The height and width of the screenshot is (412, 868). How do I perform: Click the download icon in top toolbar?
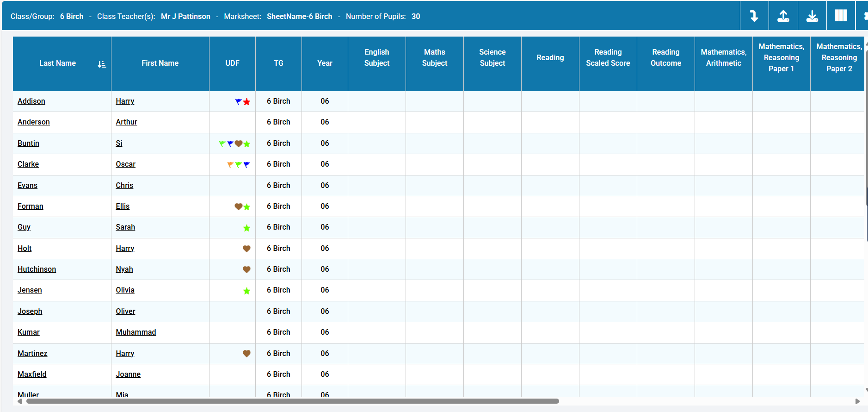(812, 16)
